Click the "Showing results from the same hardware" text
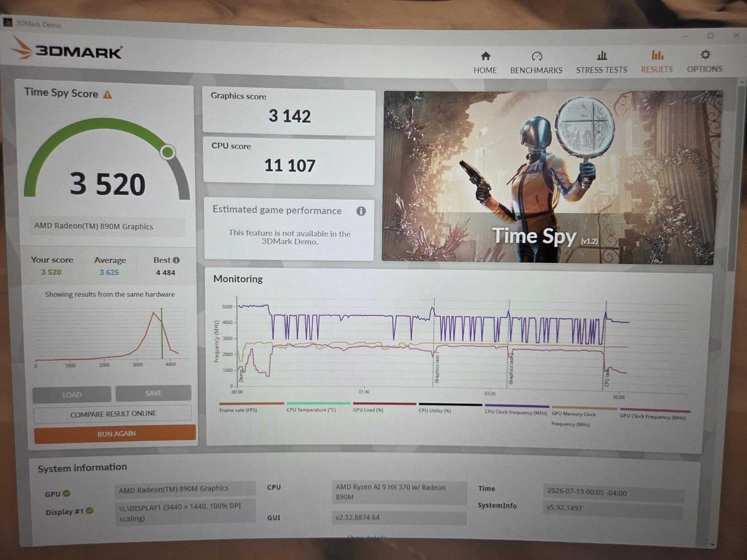The image size is (747, 560). click(110, 294)
